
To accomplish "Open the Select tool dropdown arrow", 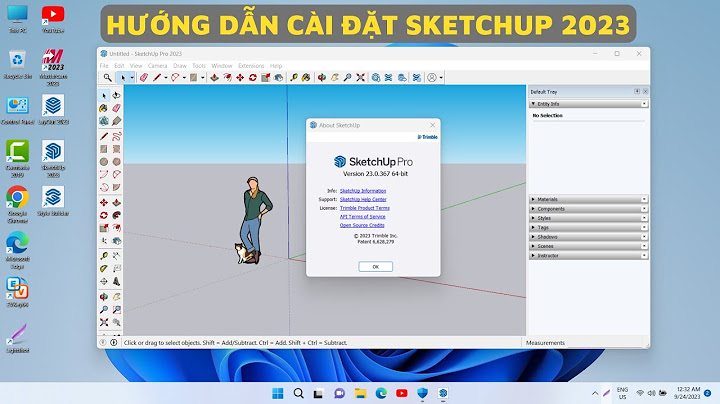I will [x=132, y=78].
